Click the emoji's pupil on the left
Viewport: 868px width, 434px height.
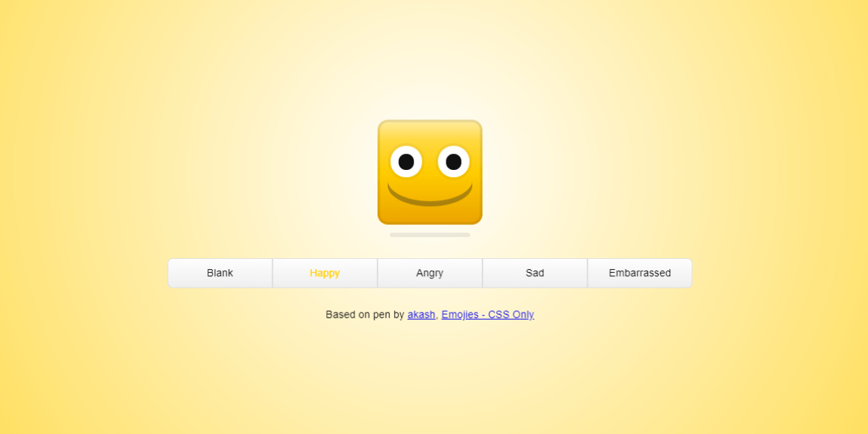pyautogui.click(x=405, y=162)
